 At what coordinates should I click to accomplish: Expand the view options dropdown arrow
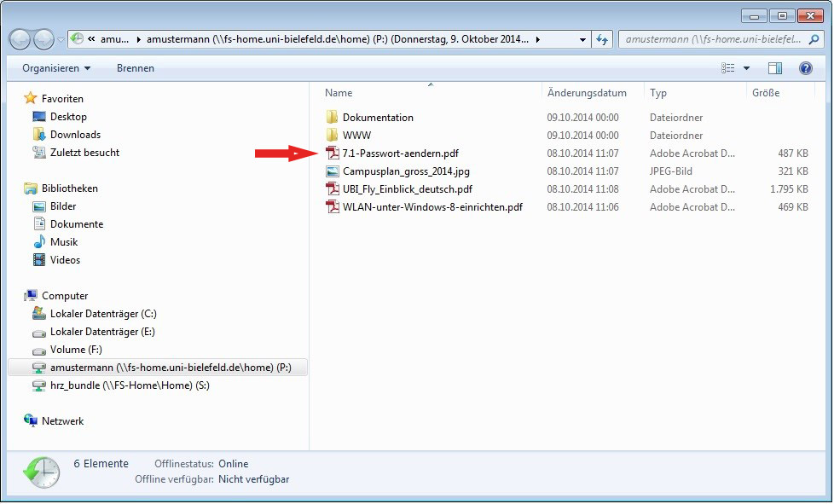point(747,68)
